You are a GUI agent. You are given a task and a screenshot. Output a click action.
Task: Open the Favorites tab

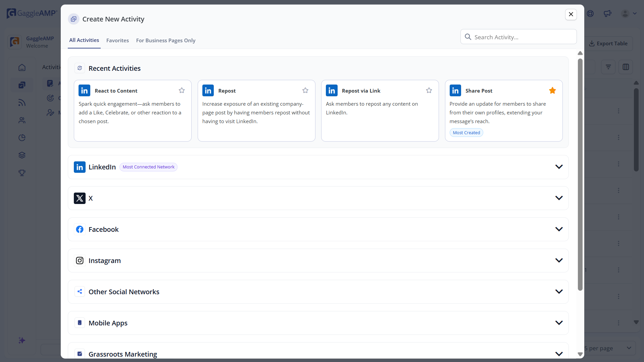117,41
